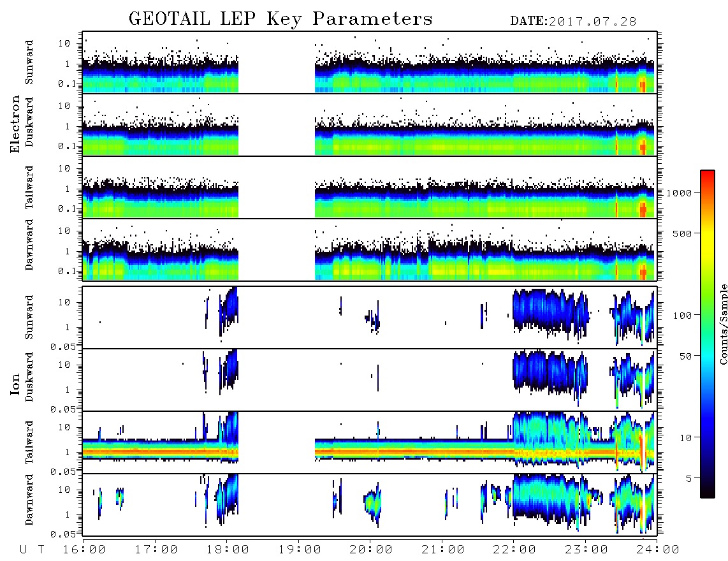Click the Ion Duskward panel label
Viewport: 728px width, 561px height.
[x=29, y=377]
